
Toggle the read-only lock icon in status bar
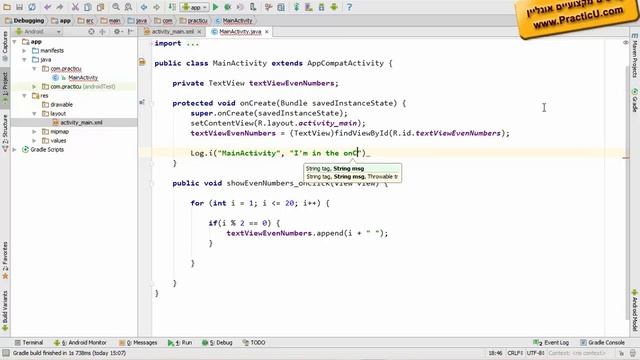(x=621, y=353)
